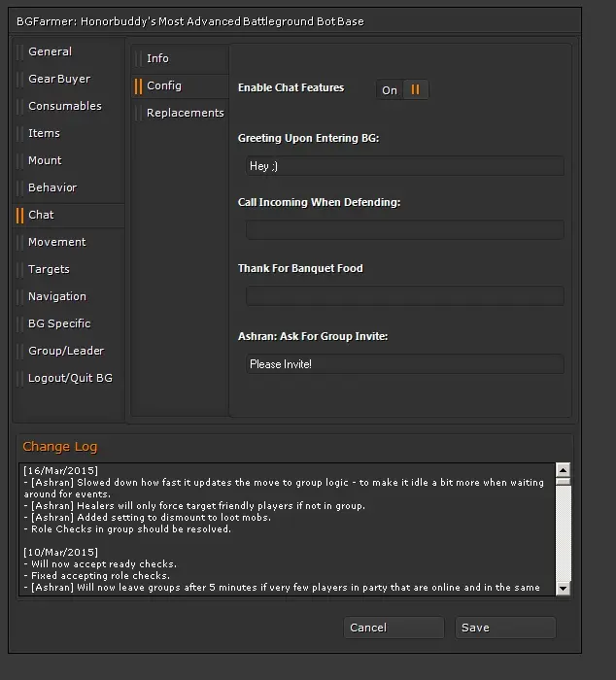Open the Movement tab
The width and height of the screenshot is (616, 680).
click(69, 242)
